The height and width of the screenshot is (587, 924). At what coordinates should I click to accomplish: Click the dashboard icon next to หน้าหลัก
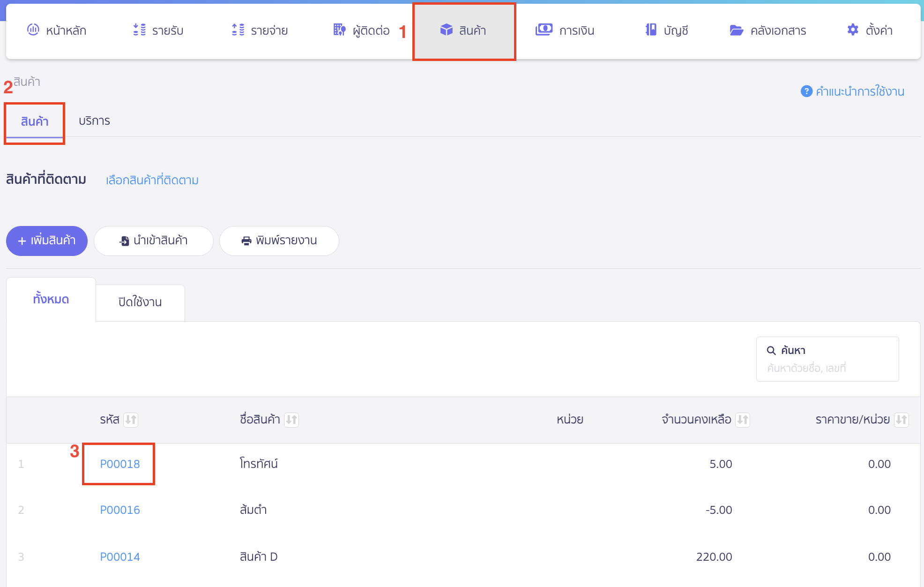coord(33,30)
